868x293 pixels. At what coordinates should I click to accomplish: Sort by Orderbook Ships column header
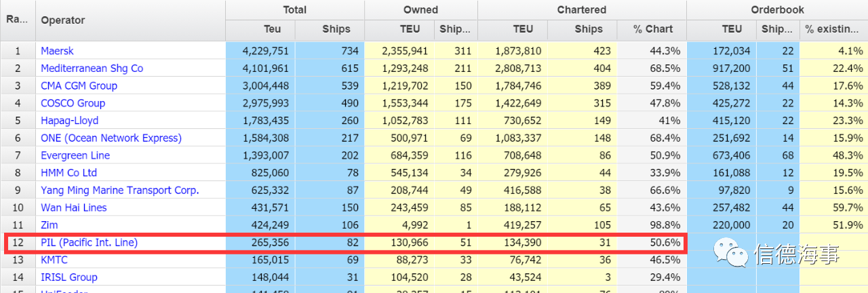pos(778,30)
